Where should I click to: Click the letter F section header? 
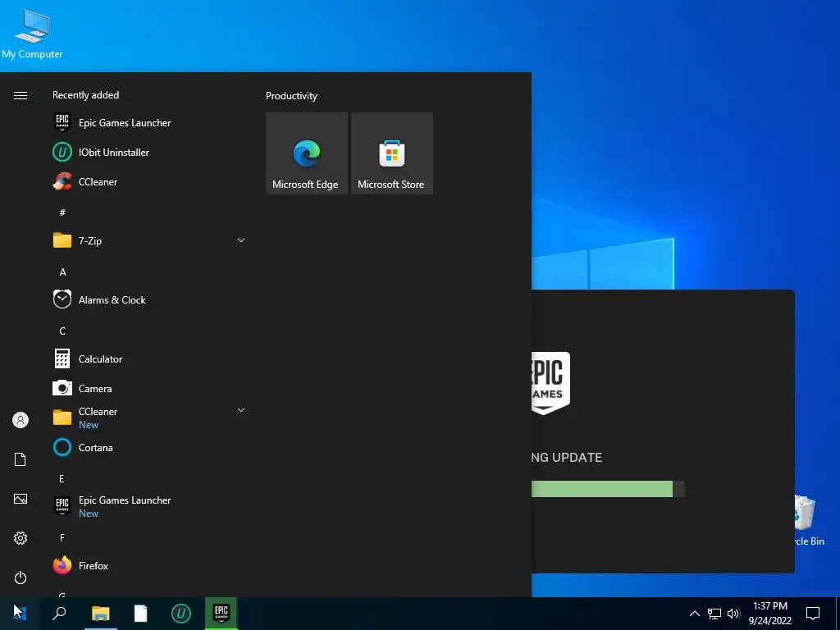point(62,537)
